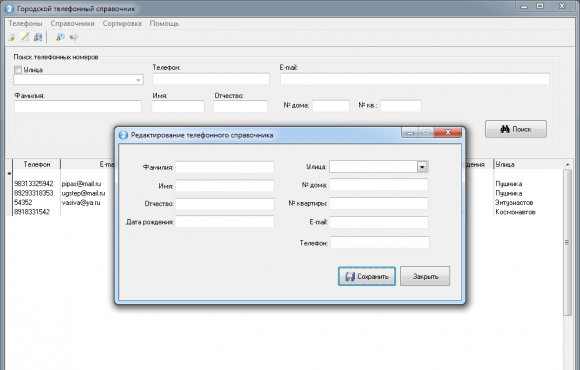Enable the Улица checkbox in search panel
The image size is (580, 370).
(18, 70)
